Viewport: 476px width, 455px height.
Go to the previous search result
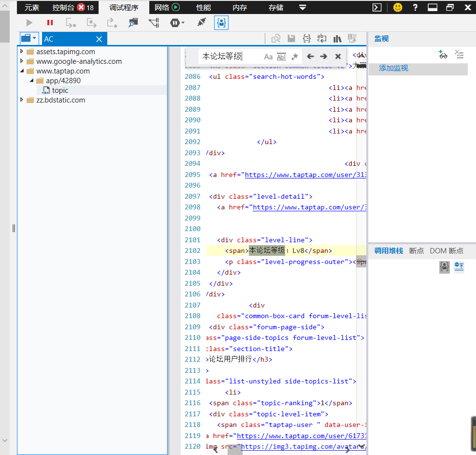pyautogui.click(x=310, y=56)
